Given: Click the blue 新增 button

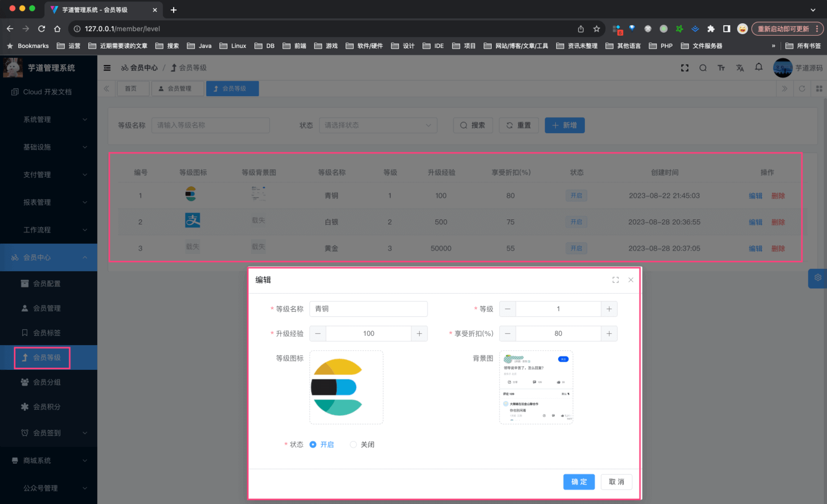Looking at the screenshot, I should tap(564, 125).
